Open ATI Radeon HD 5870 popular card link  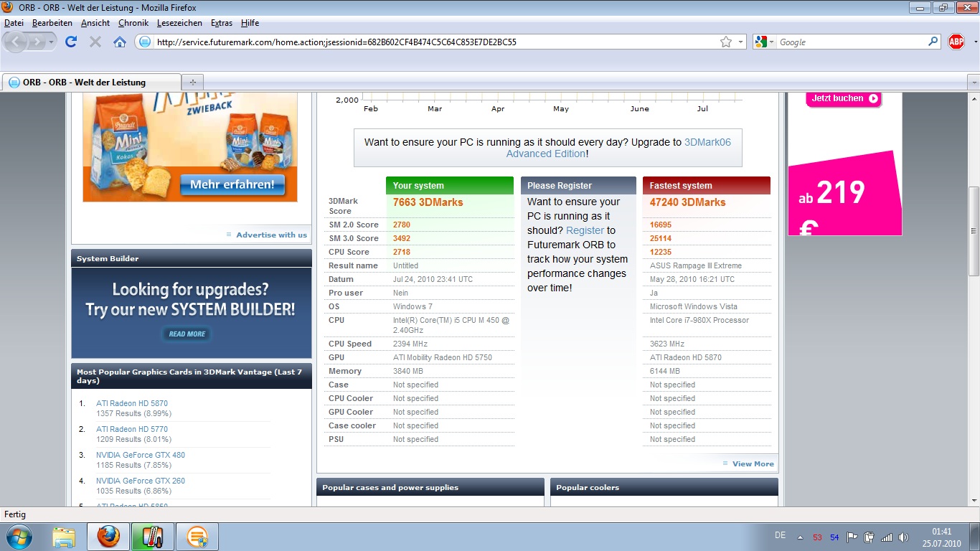point(132,403)
